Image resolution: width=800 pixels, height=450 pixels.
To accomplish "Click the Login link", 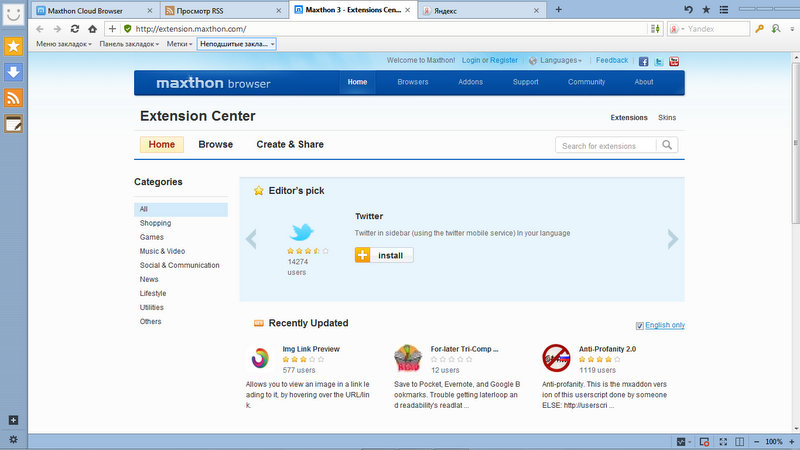I will coord(471,60).
